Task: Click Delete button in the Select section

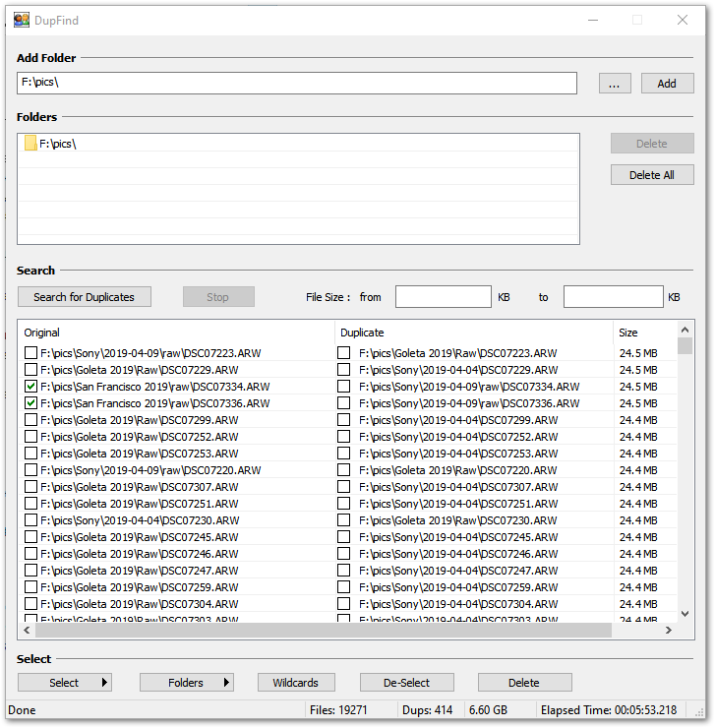Action: (524, 683)
